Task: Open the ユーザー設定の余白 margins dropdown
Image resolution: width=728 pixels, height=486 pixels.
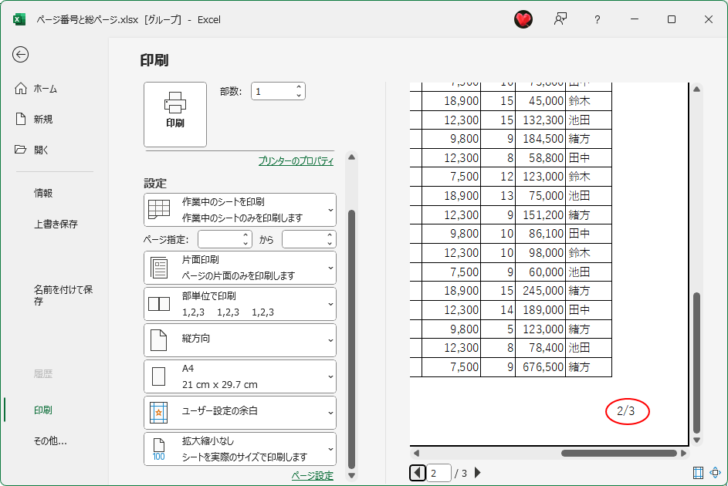Action: pyautogui.click(x=240, y=413)
